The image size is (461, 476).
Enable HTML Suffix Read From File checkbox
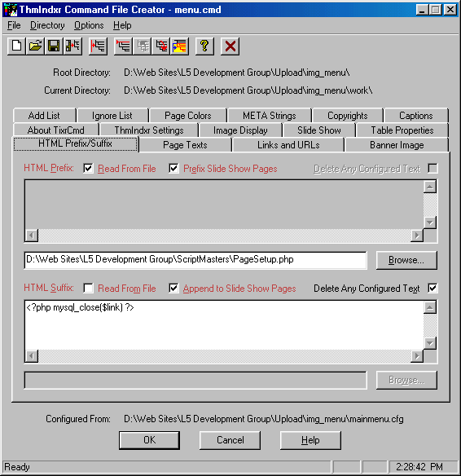click(x=88, y=288)
